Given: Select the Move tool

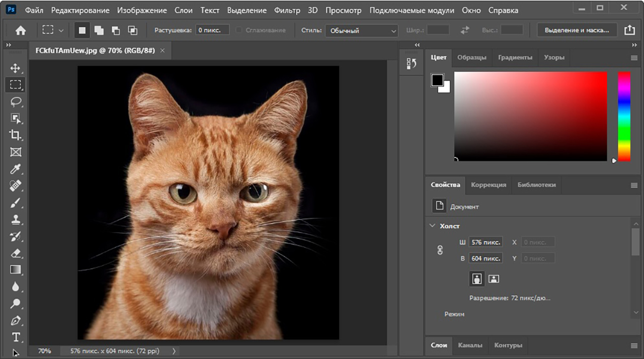Looking at the screenshot, I should 16,68.
